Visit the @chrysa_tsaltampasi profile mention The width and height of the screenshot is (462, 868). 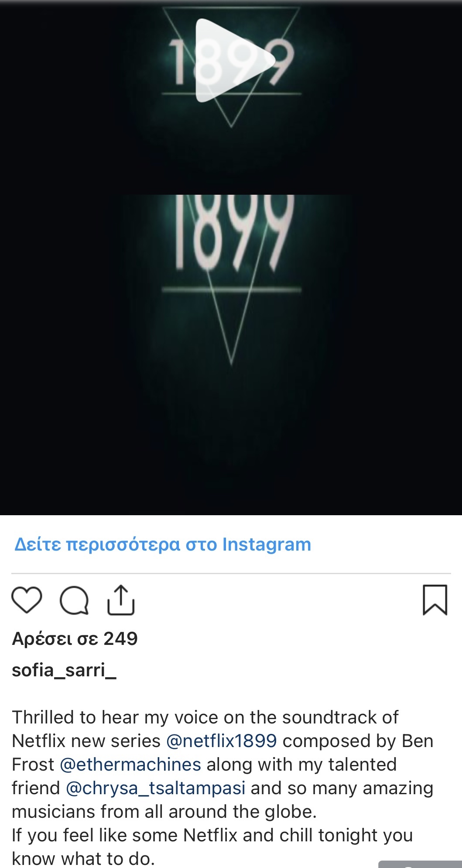[x=155, y=789]
